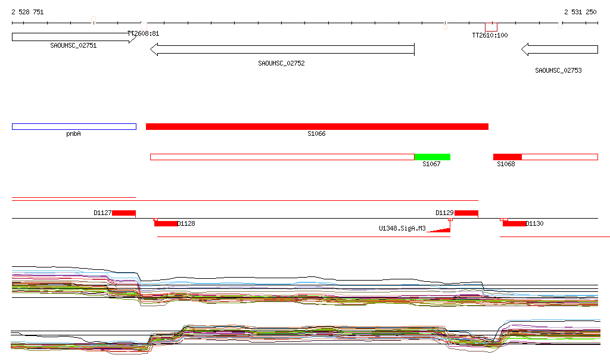Click the D1128 label text

coord(186,223)
